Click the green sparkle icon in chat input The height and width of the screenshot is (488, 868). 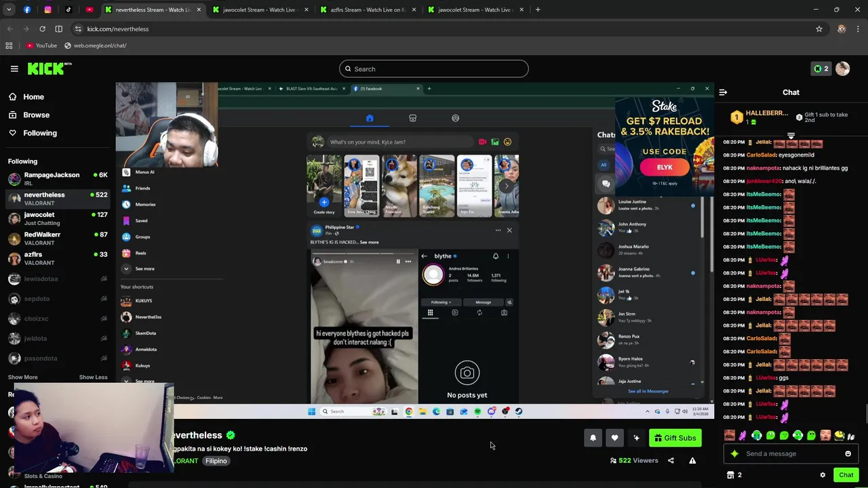(x=734, y=454)
